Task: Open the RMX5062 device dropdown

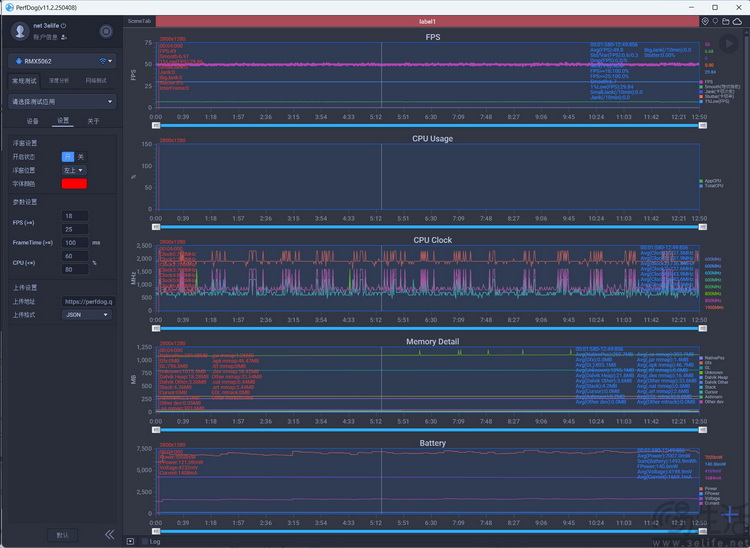Action: click(x=62, y=61)
